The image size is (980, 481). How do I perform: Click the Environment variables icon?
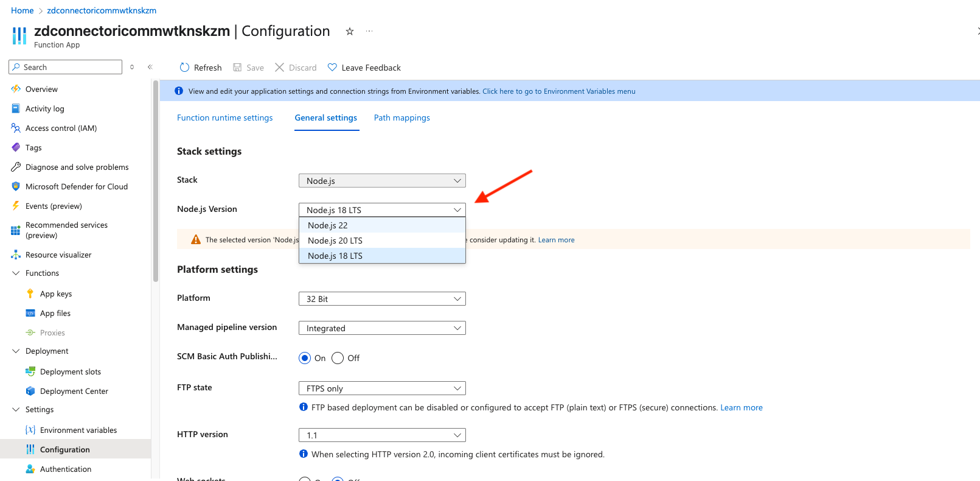click(x=30, y=430)
